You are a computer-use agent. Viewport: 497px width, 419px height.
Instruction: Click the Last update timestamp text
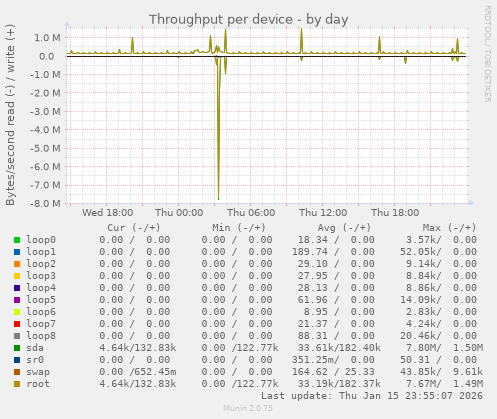pyautogui.click(x=372, y=396)
